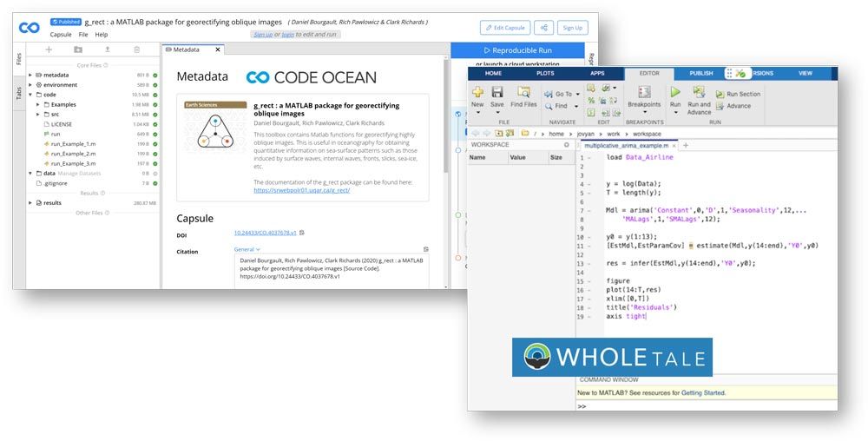
Task: Click the share capsule icon
Action: 543,28
